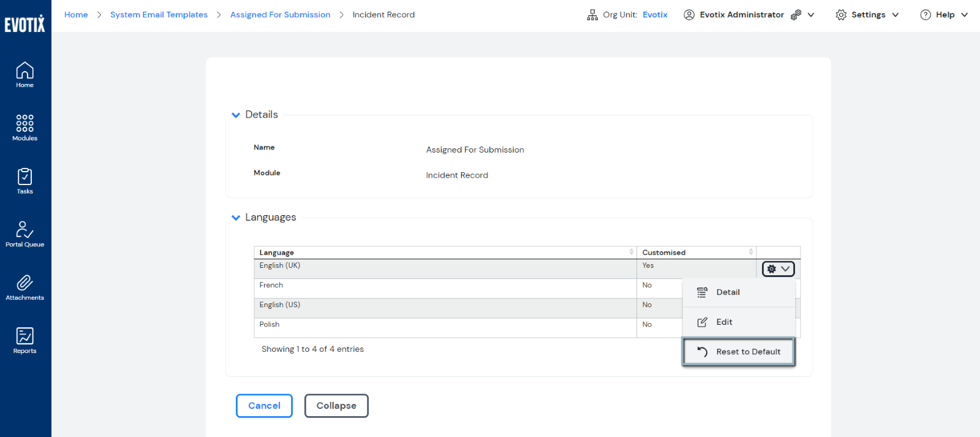This screenshot has width=980, height=437.
Task: Open the English (UK) row actions dropdown
Action: pyautogui.click(x=778, y=269)
